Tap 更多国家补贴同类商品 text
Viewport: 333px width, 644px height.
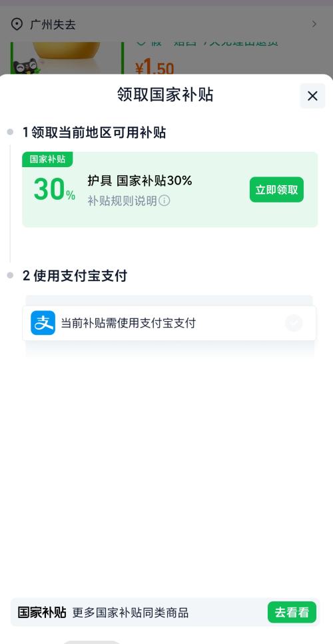(131, 613)
